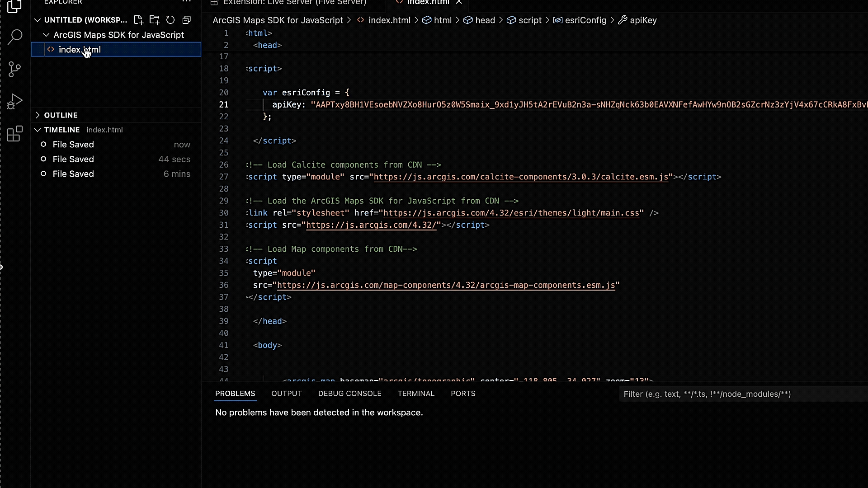Viewport: 868px width, 488px height.
Task: Open the main.css stylesheet link
Action: pyautogui.click(x=511, y=213)
